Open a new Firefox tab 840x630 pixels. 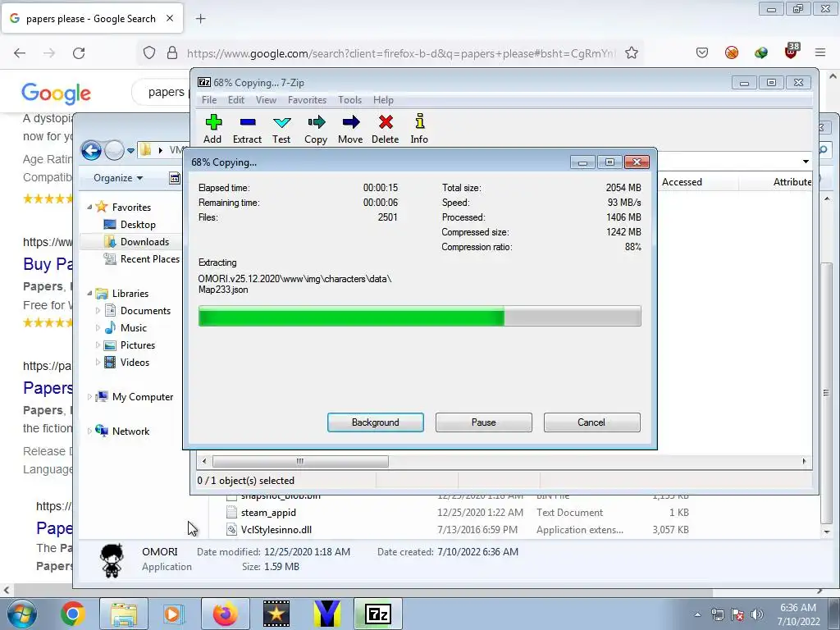(201, 19)
